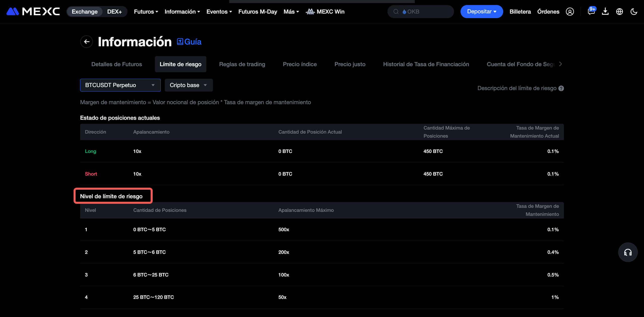Click the OKB search field

[x=421, y=12]
